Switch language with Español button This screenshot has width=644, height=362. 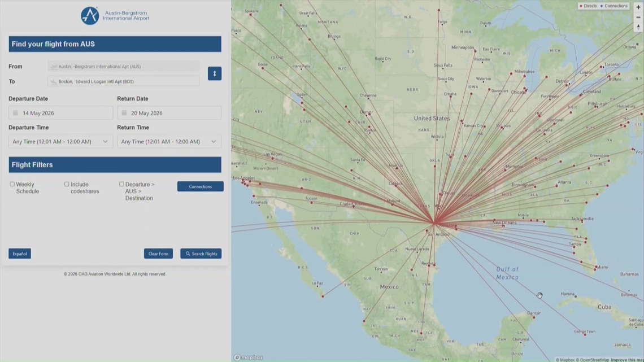coord(20,254)
